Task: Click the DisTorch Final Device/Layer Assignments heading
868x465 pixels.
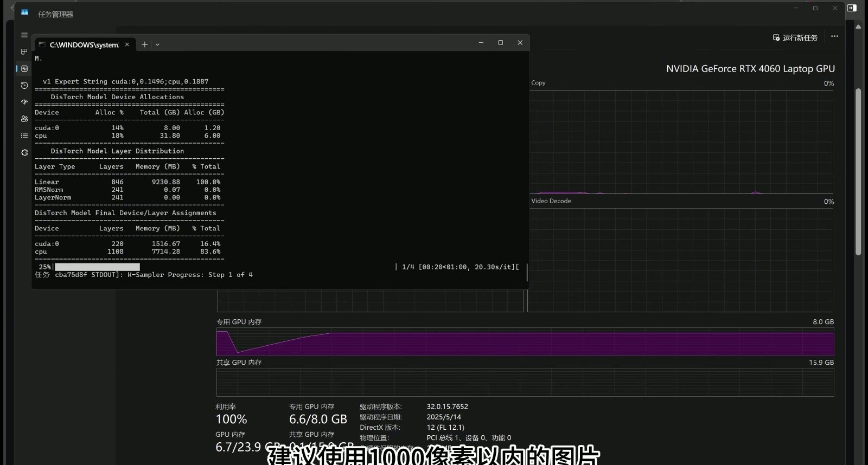Action: tap(125, 213)
